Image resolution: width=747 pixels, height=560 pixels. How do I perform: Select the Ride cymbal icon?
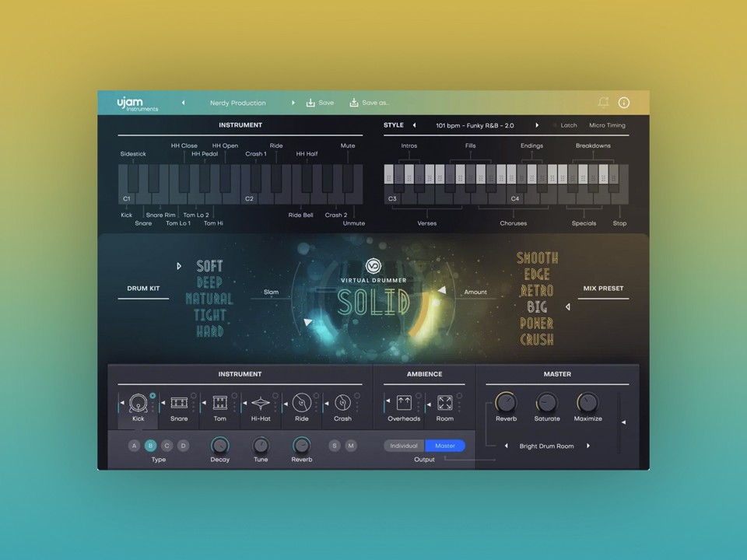[x=302, y=403]
